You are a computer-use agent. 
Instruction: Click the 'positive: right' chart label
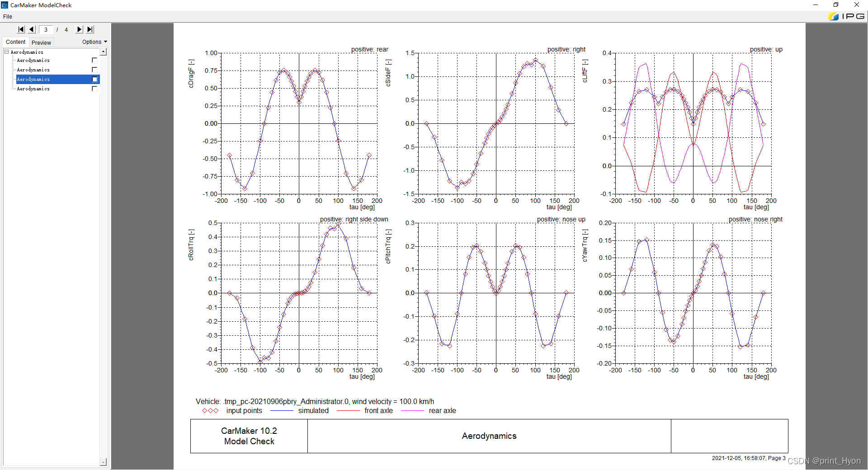tap(566, 49)
